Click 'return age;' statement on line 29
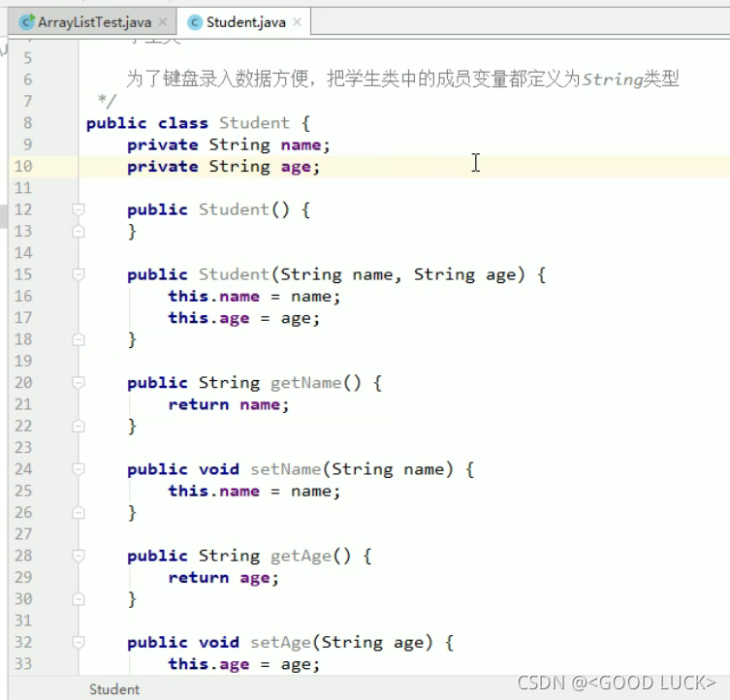 (224, 578)
